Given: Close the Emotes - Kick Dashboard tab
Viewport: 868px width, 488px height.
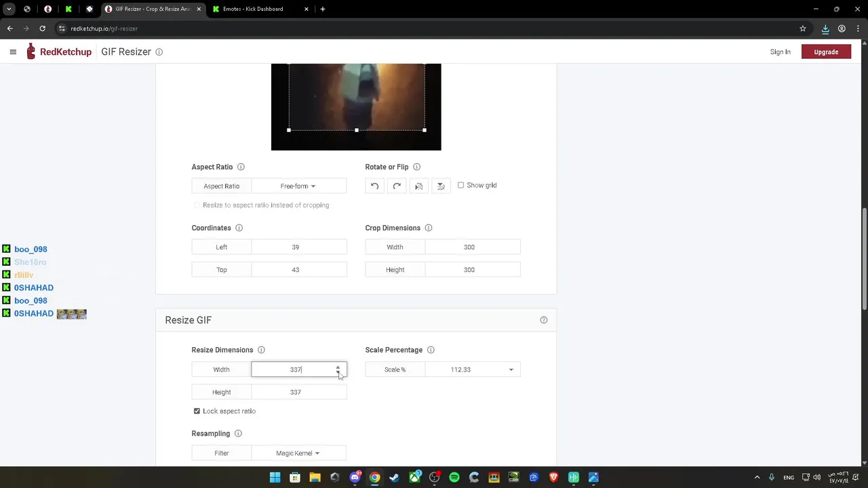Looking at the screenshot, I should coord(307,9).
